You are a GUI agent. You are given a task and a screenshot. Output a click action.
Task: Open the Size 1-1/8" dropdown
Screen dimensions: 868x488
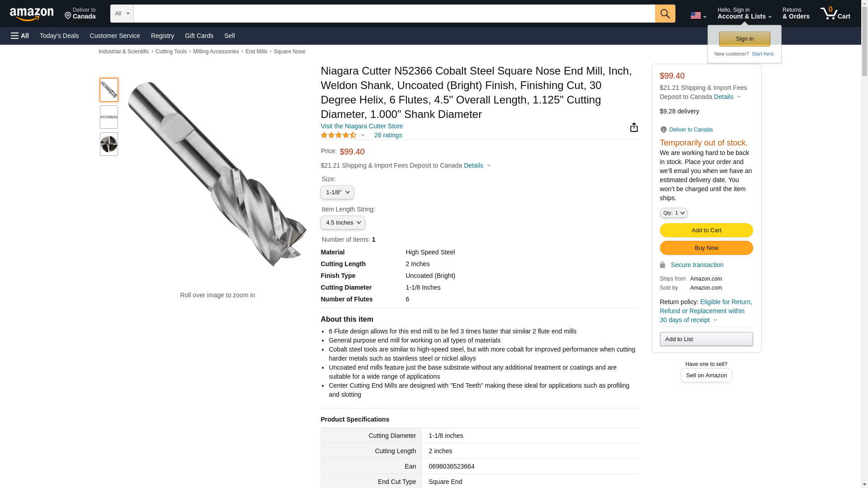coord(337,192)
